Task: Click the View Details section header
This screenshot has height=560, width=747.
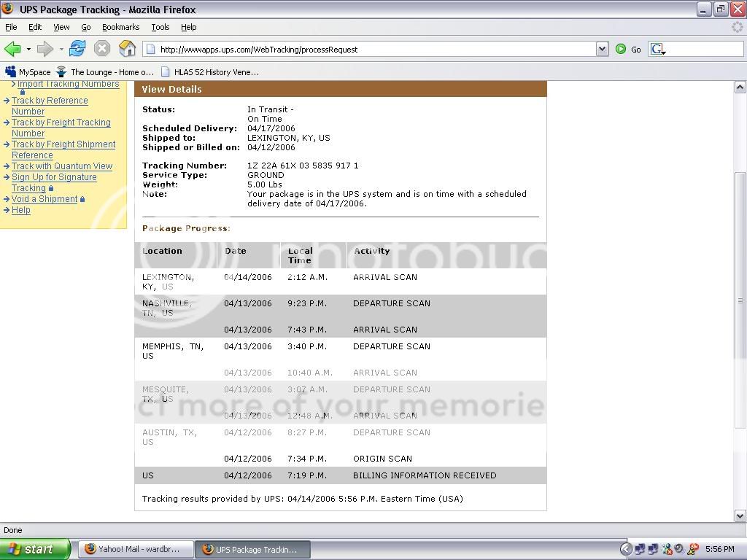Action: [x=340, y=89]
